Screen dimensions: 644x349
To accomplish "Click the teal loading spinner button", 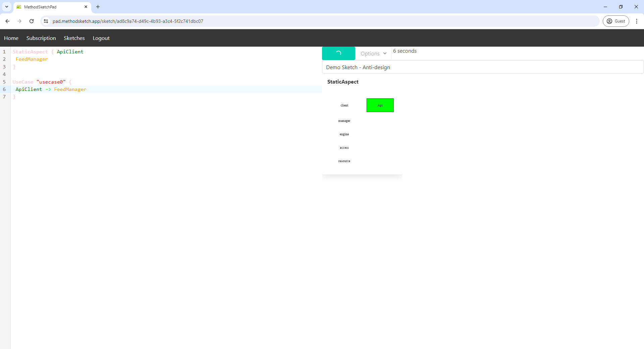I will [x=338, y=53].
